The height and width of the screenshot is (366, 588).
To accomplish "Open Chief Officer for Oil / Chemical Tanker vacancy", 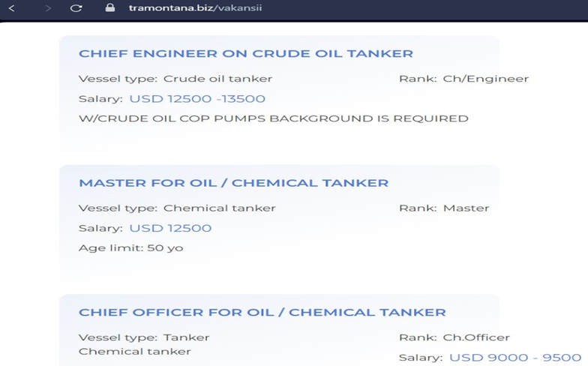I will pos(262,312).
